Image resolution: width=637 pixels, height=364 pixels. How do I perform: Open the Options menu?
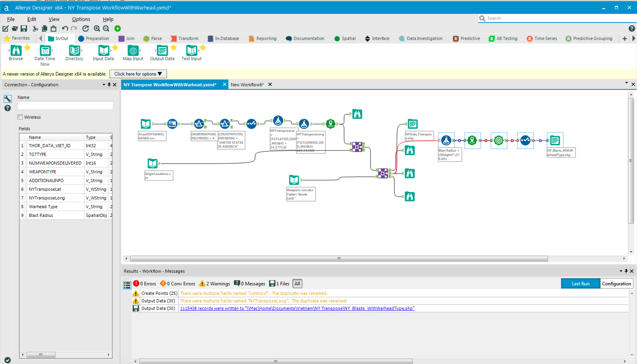pyautogui.click(x=81, y=19)
